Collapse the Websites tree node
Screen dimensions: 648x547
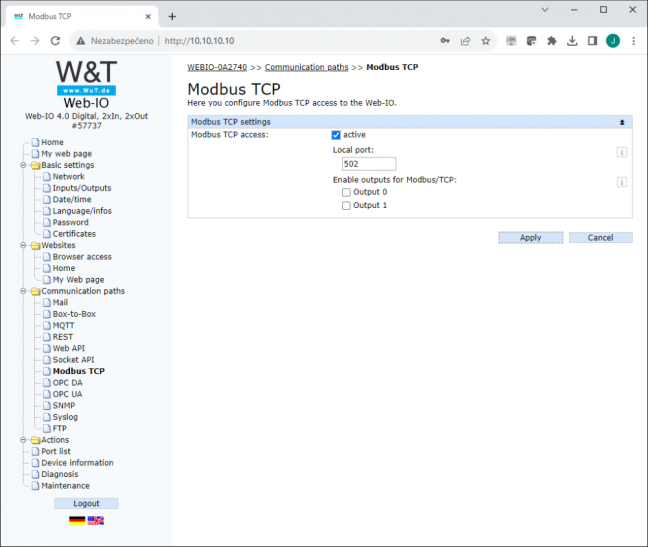(24, 245)
